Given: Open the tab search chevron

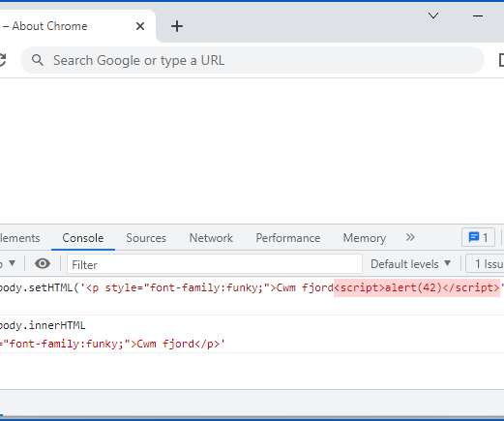Looking at the screenshot, I should (x=433, y=15).
